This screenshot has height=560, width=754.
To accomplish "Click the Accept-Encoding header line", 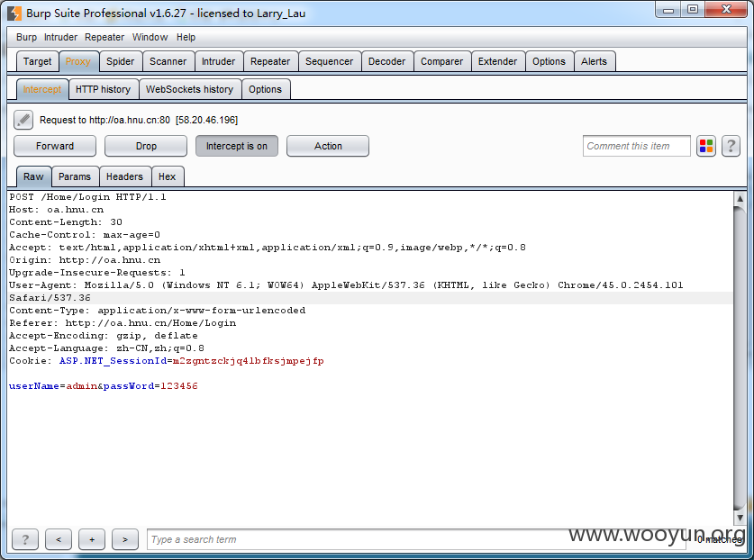I will [x=104, y=336].
